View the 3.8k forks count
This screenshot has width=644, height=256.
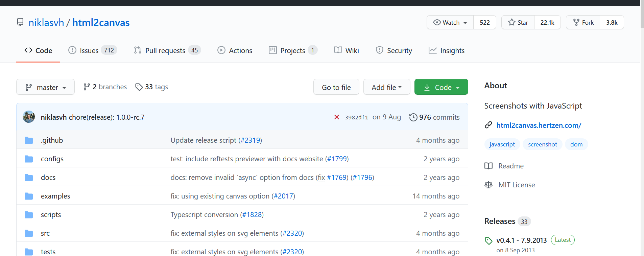612,22
